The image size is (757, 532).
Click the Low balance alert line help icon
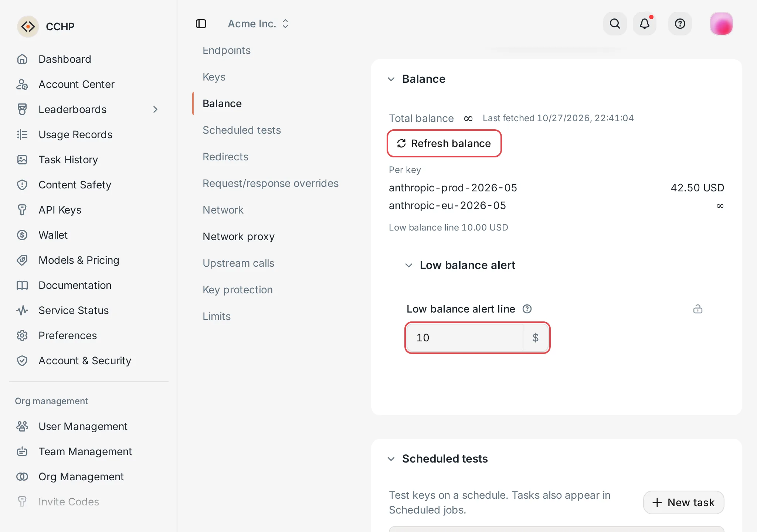coord(527,309)
